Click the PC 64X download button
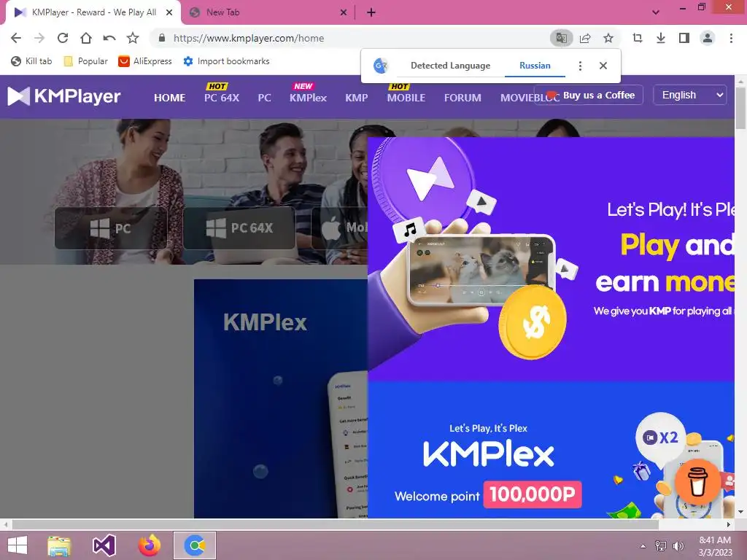This screenshot has width=747, height=560. [x=239, y=228]
